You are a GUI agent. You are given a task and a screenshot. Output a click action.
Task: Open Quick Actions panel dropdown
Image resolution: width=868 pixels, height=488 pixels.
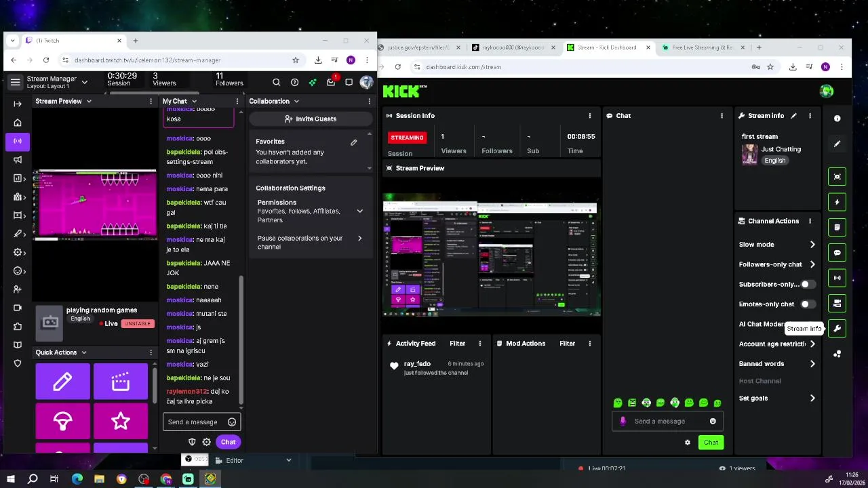pyautogui.click(x=84, y=352)
